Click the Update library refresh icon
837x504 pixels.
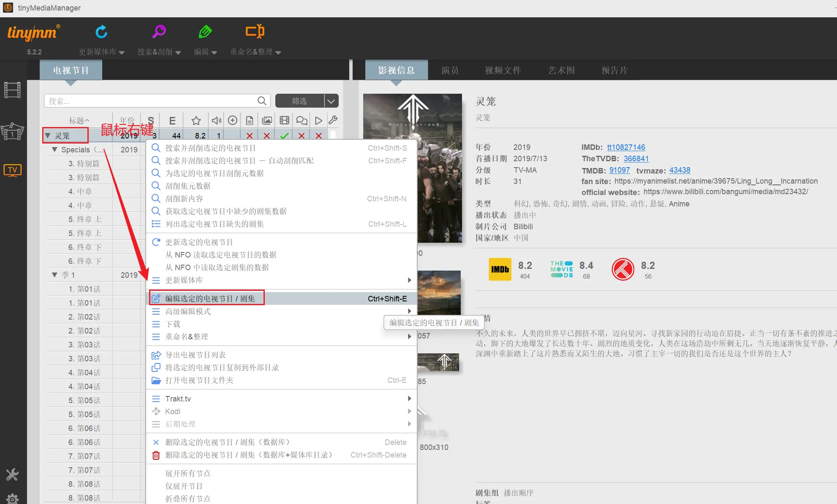click(101, 32)
